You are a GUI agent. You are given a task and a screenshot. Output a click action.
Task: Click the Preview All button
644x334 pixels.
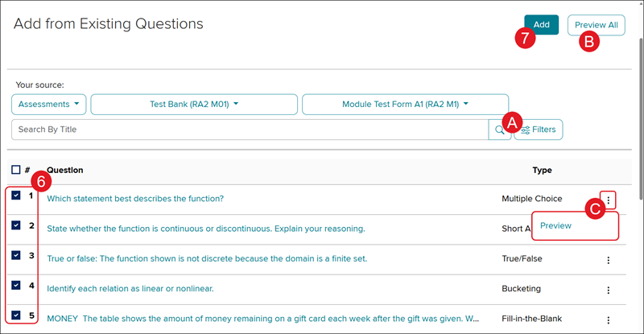596,25
